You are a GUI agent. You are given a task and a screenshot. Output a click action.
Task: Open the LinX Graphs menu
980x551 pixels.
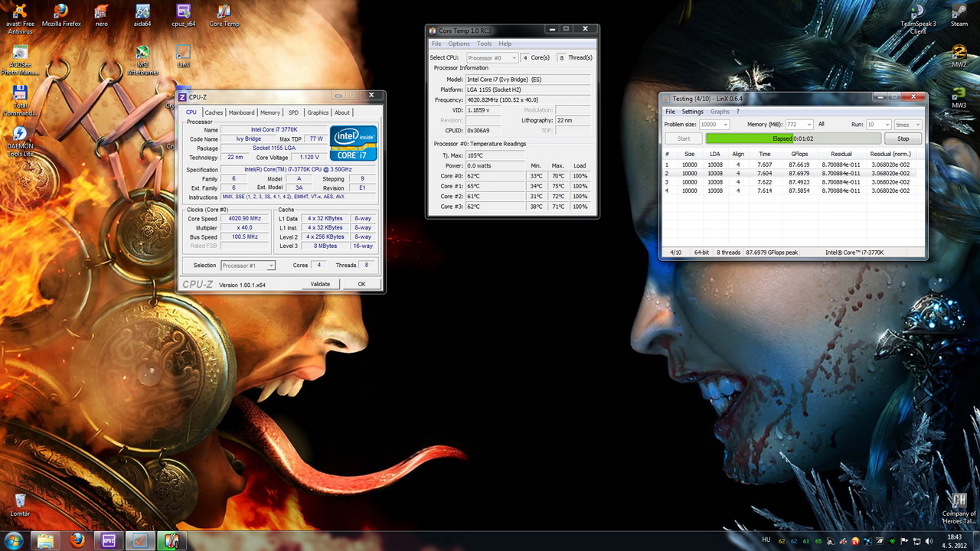click(720, 112)
